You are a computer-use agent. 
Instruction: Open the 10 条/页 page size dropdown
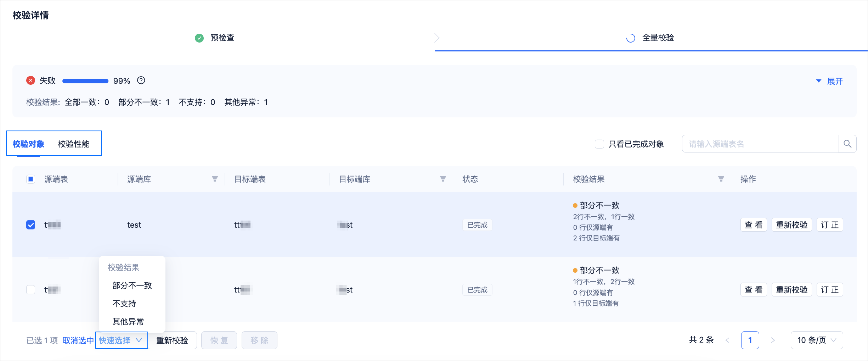(817, 340)
